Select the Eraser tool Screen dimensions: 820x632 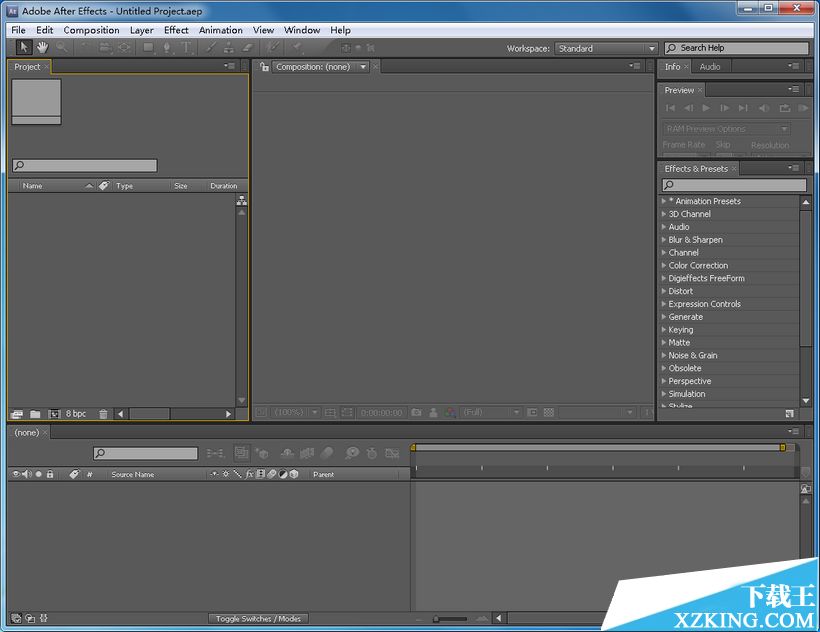click(247, 48)
